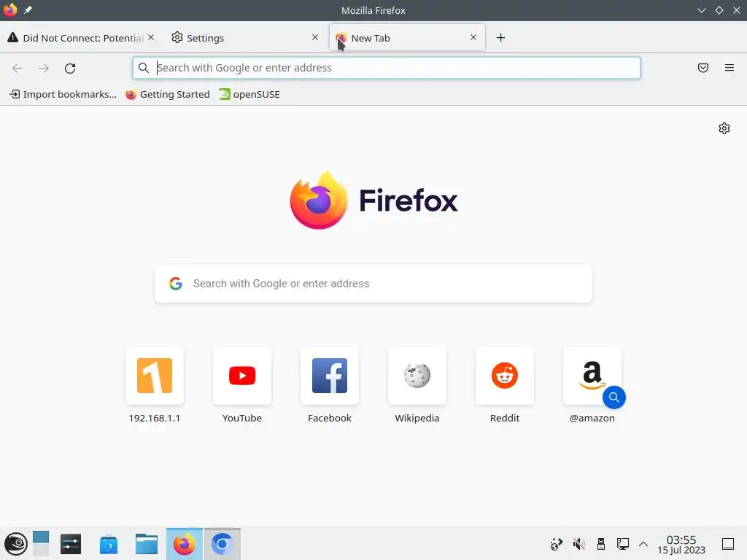Open Import bookmarks bookmark item
This screenshot has width=747, height=560.
click(x=63, y=94)
